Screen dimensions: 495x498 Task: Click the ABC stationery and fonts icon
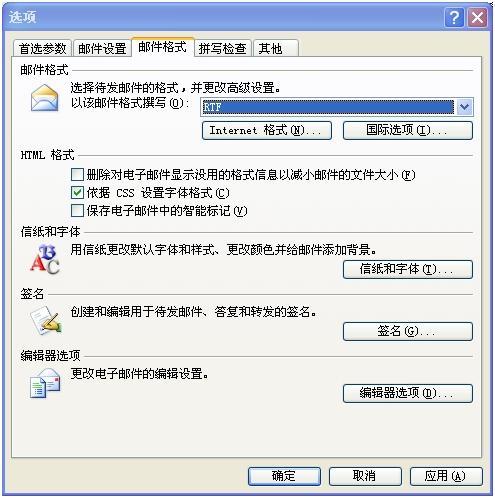tap(45, 259)
